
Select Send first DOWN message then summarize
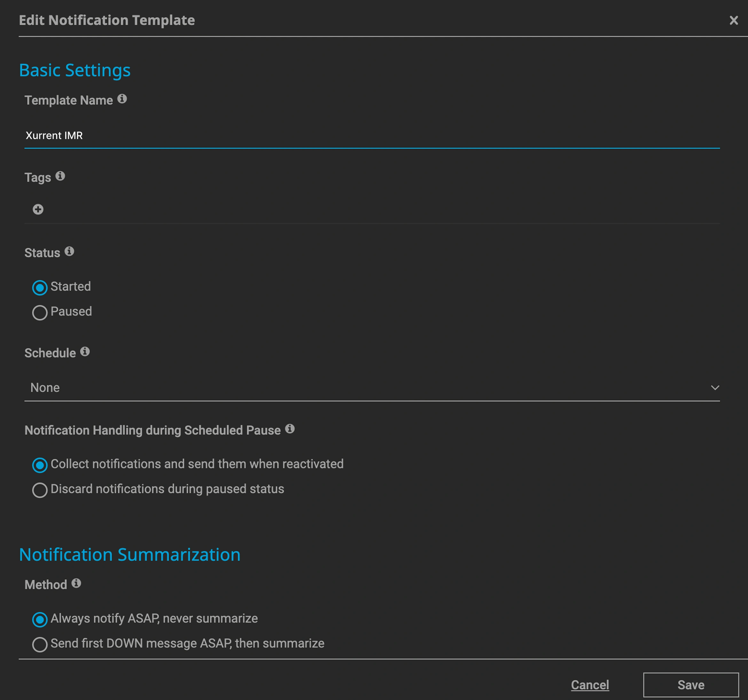[x=40, y=645]
